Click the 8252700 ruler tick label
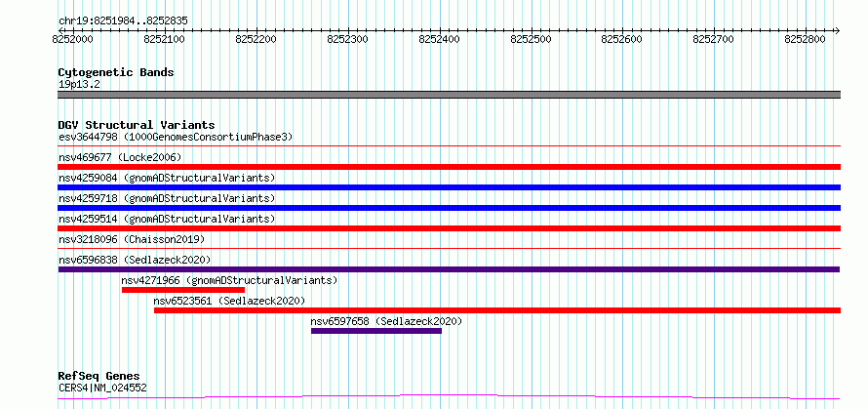 click(714, 40)
